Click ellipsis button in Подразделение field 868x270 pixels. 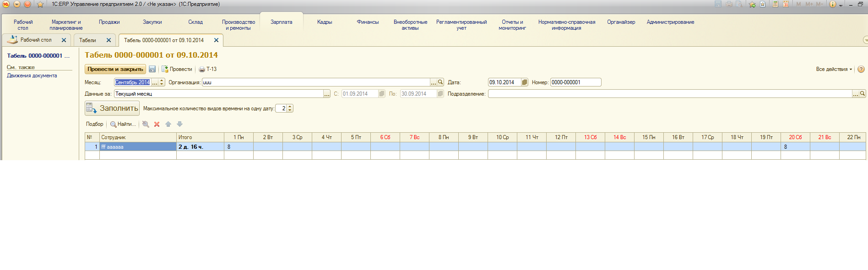855,94
